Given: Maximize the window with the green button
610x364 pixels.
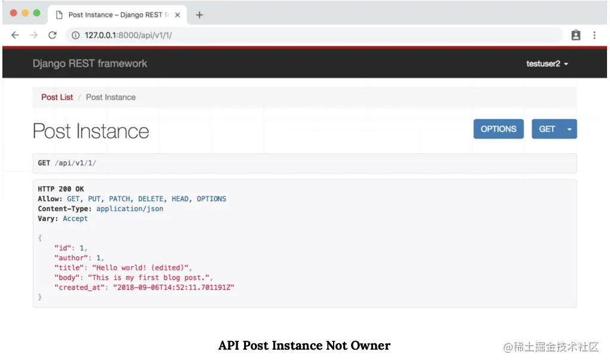Looking at the screenshot, I should (36, 13).
